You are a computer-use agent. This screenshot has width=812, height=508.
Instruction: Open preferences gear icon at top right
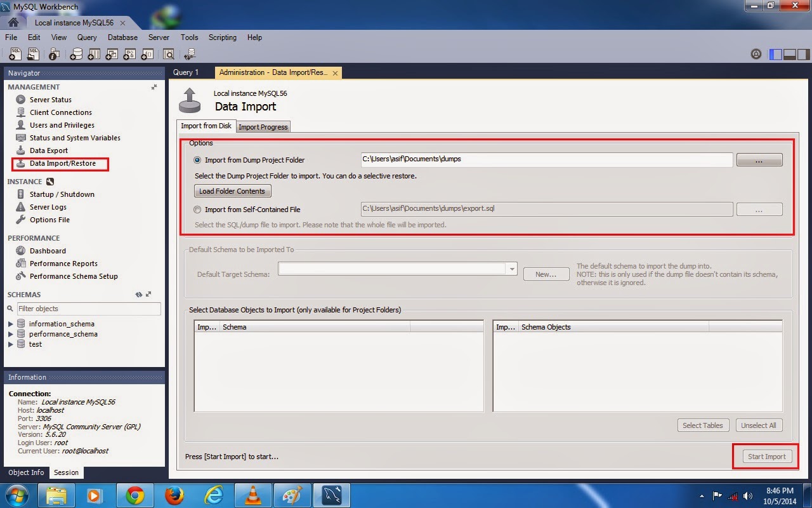coord(756,55)
